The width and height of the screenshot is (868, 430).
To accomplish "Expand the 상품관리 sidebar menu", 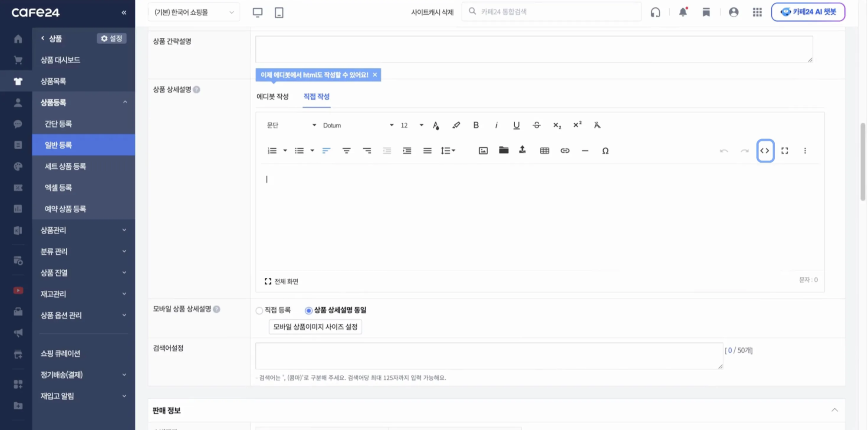I will (83, 230).
